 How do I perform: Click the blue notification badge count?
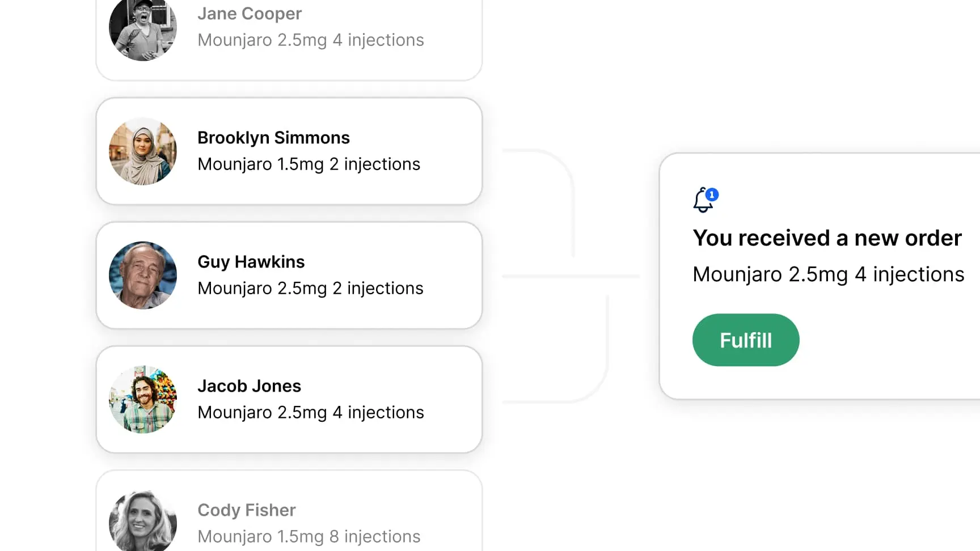712,194
